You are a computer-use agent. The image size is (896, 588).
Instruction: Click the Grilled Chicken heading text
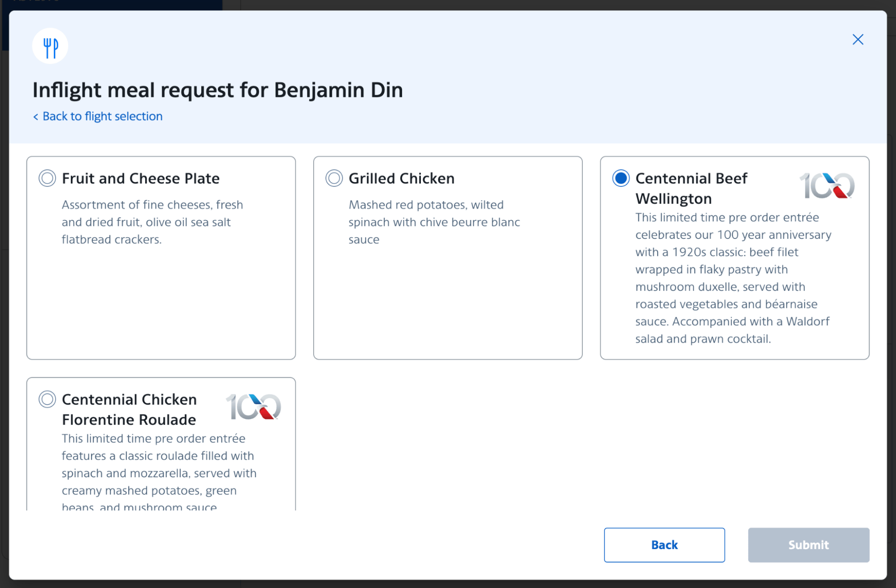pyautogui.click(x=401, y=178)
